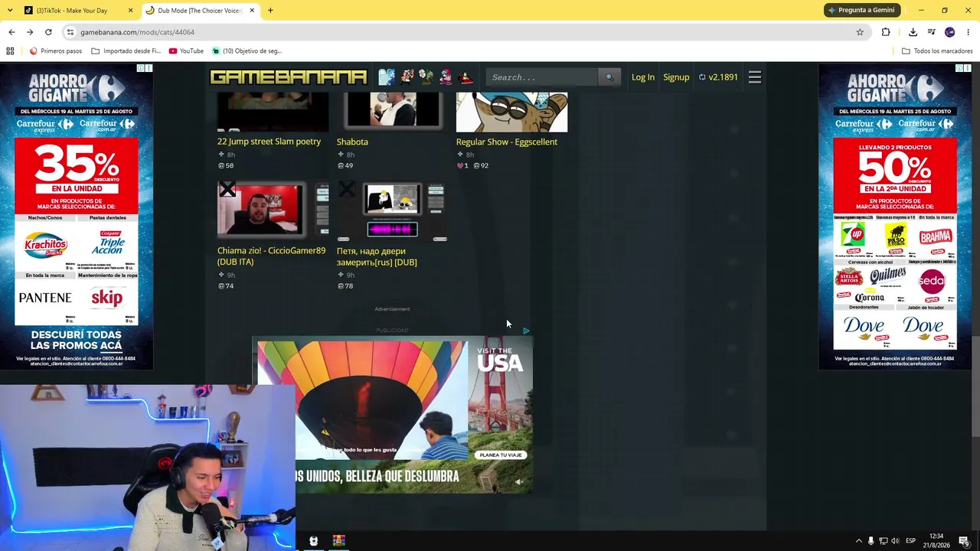Viewport: 980px width, 551px height.
Task: Reload the current page
Action: coord(48,32)
